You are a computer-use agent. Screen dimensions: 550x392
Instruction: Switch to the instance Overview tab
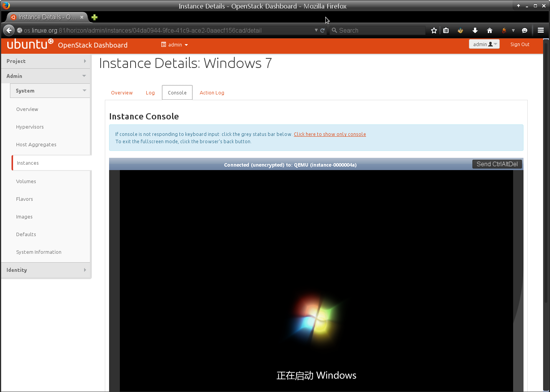tap(122, 93)
